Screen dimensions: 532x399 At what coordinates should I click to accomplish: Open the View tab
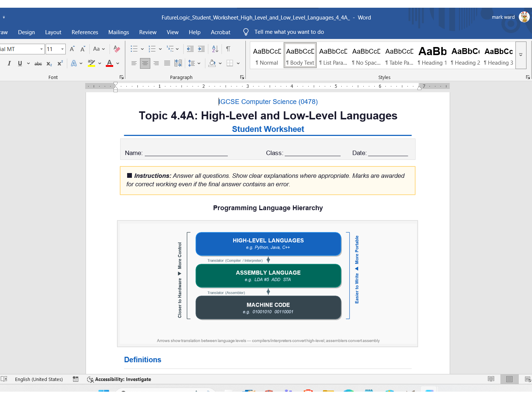(x=173, y=32)
